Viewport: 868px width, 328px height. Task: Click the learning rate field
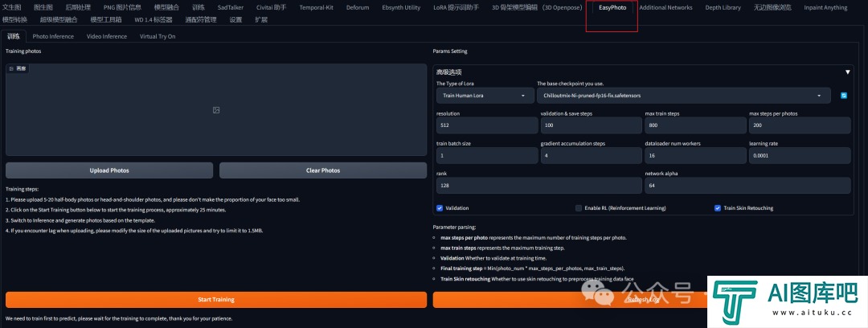tap(800, 155)
